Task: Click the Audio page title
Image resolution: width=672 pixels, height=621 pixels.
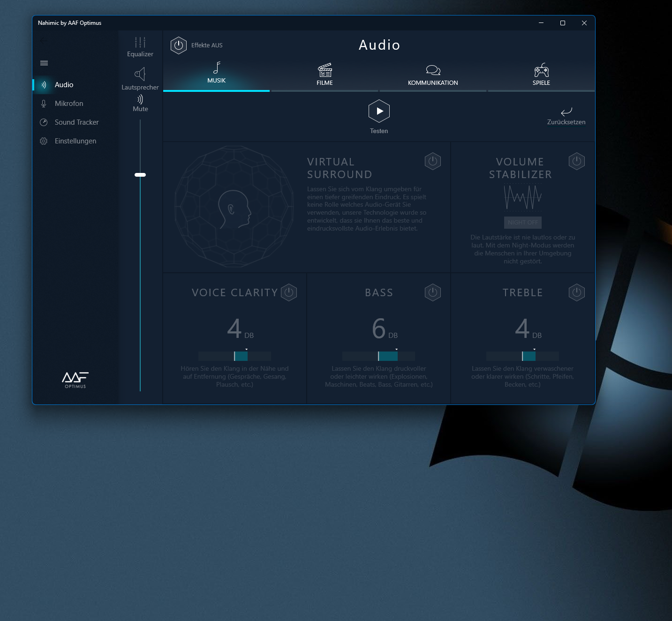Action: 379,45
